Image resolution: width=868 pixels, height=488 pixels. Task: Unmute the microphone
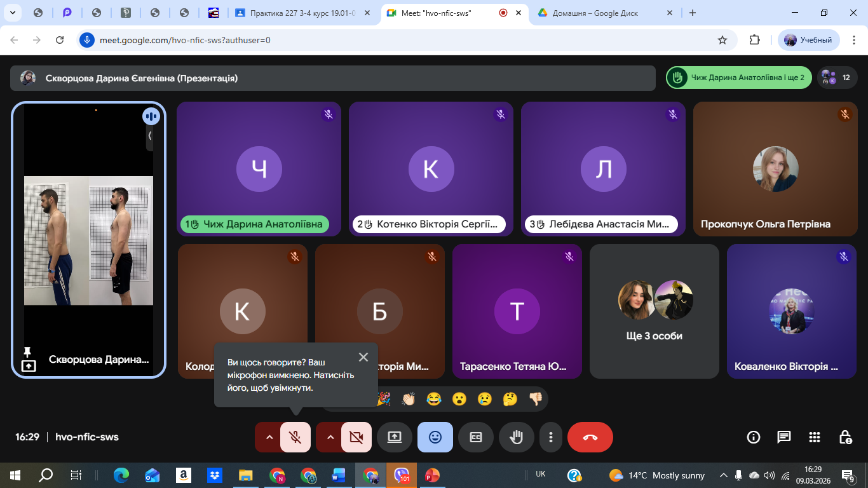pyautogui.click(x=295, y=437)
